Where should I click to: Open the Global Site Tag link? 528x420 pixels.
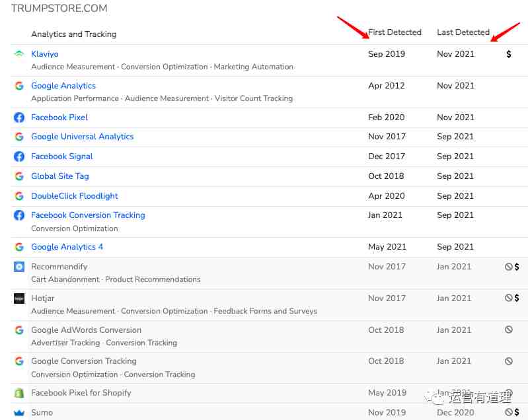coord(60,176)
